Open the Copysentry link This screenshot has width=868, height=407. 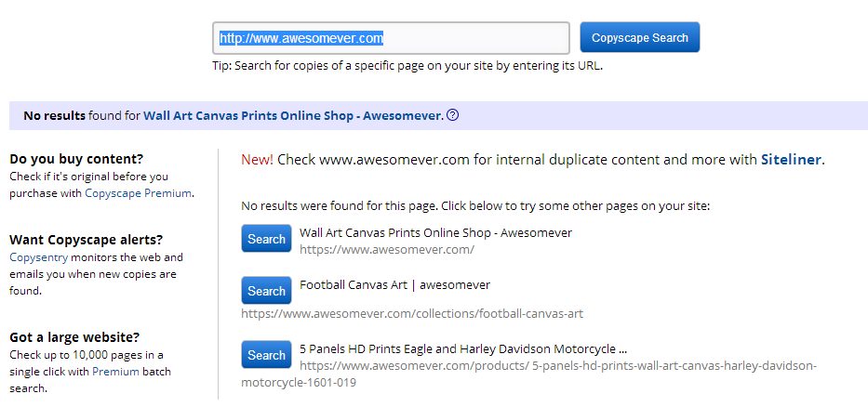point(39,257)
